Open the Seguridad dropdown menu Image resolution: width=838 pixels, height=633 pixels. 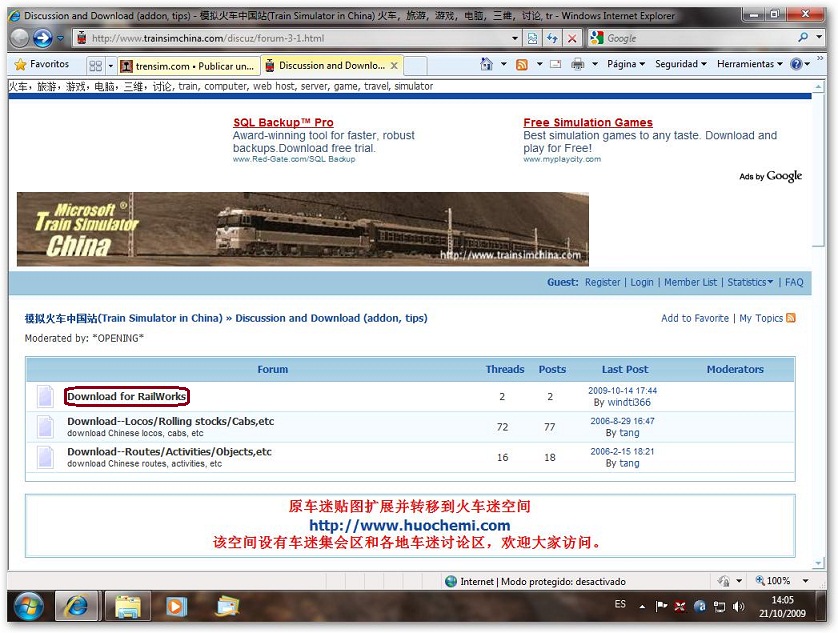pos(681,64)
